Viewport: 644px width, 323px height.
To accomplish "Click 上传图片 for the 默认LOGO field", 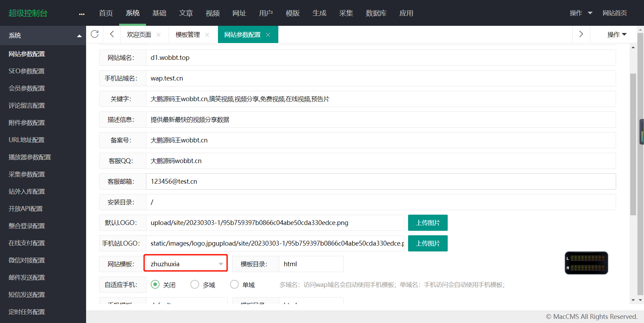I will coord(427,223).
